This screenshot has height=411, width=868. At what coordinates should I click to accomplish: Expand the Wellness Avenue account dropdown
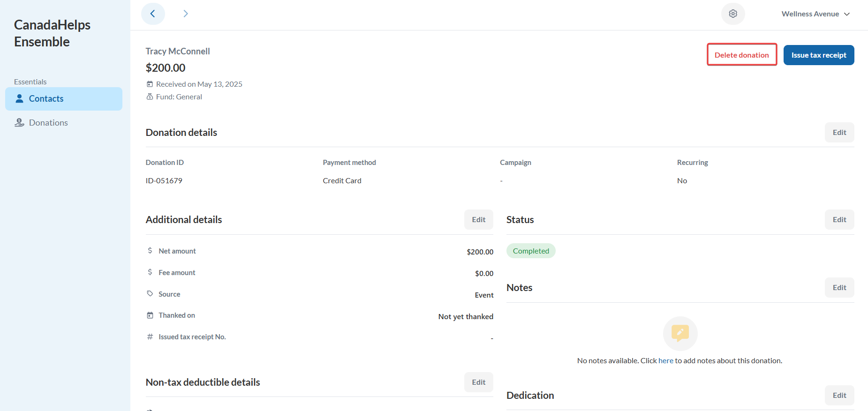coord(815,14)
